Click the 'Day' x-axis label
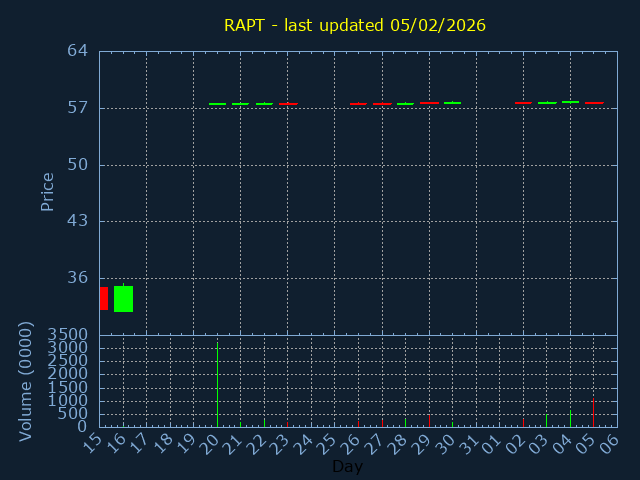Screen dimensions: 640x480 [347, 467]
